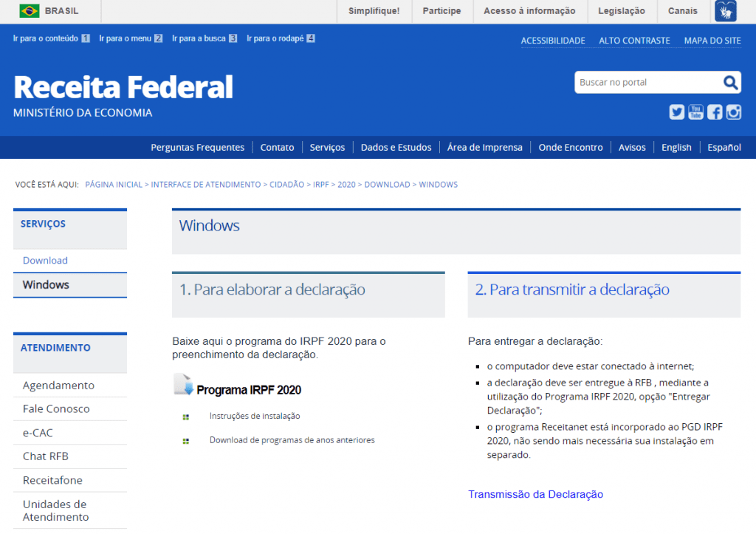Open Chat RFB in the sidebar

pos(45,456)
